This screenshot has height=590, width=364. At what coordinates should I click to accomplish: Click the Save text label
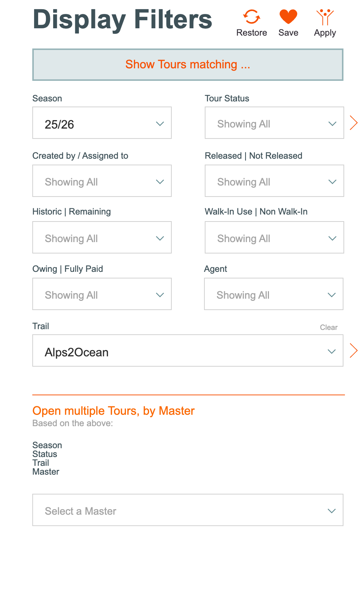pos(288,33)
